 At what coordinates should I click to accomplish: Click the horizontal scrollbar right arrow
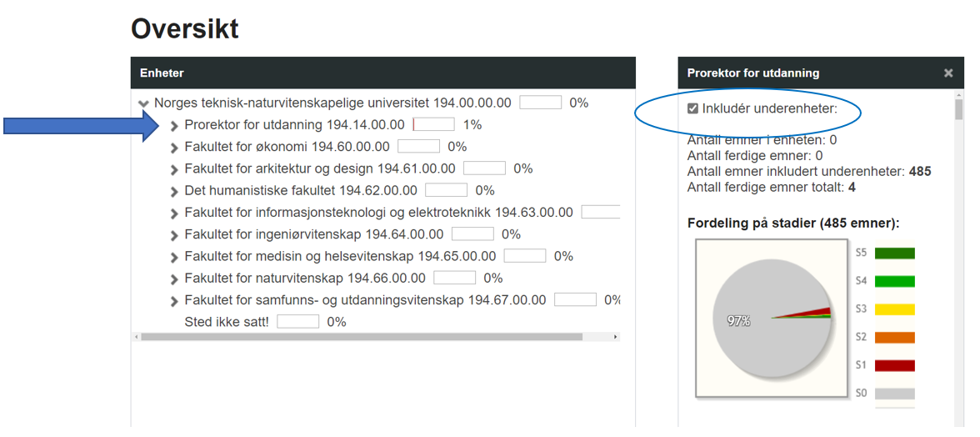pyautogui.click(x=616, y=337)
